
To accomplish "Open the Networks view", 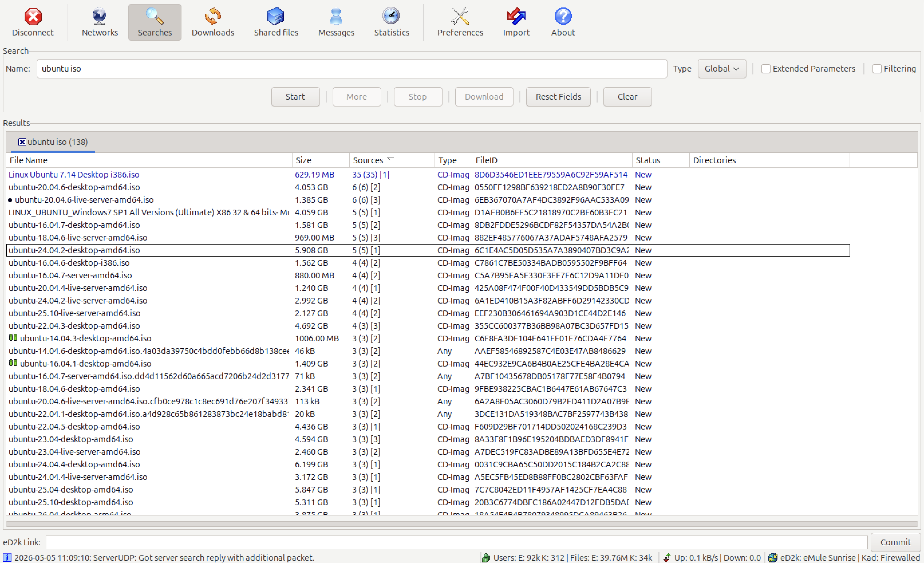I will tap(99, 22).
